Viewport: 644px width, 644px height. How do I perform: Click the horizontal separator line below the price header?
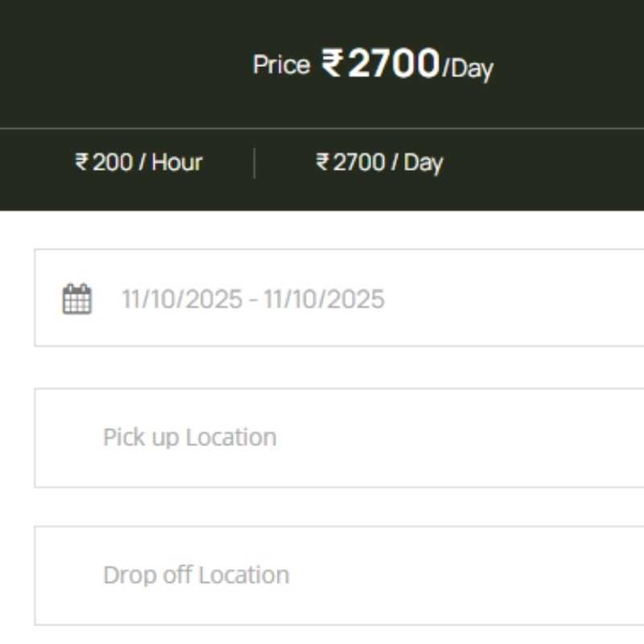[322, 128]
